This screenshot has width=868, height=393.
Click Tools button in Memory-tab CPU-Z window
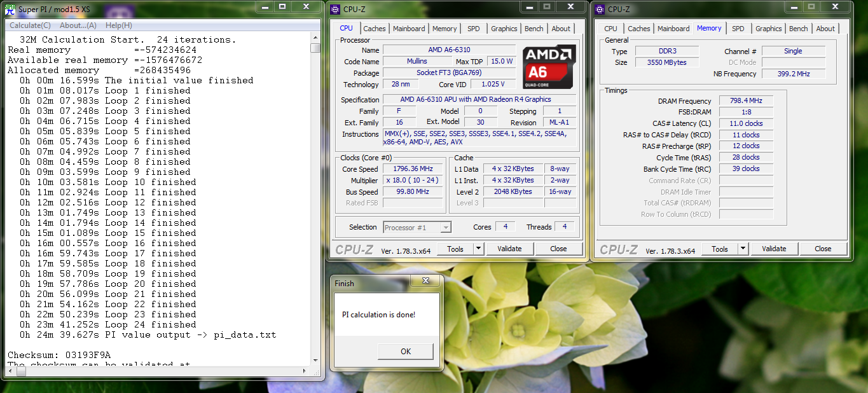click(x=720, y=249)
